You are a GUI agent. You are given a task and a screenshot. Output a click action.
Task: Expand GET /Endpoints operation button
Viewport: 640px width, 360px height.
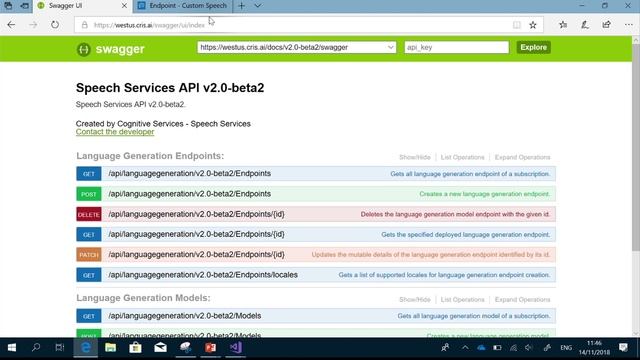89,173
